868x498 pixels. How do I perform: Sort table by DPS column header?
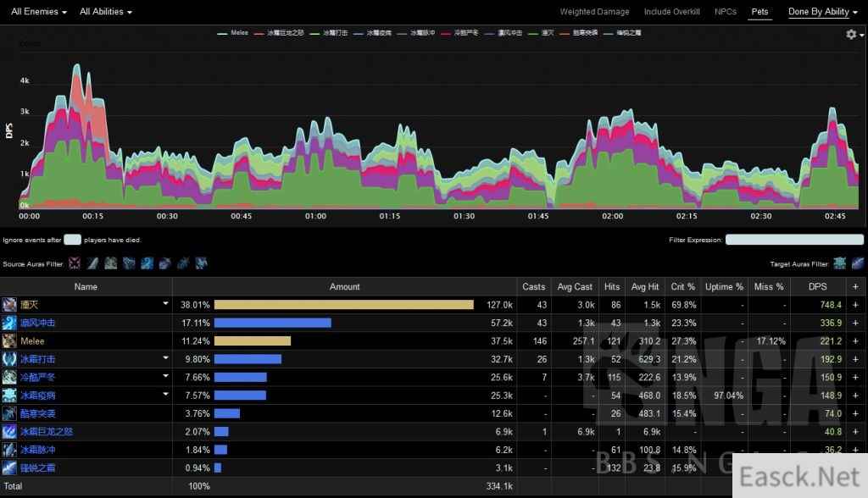pos(817,286)
